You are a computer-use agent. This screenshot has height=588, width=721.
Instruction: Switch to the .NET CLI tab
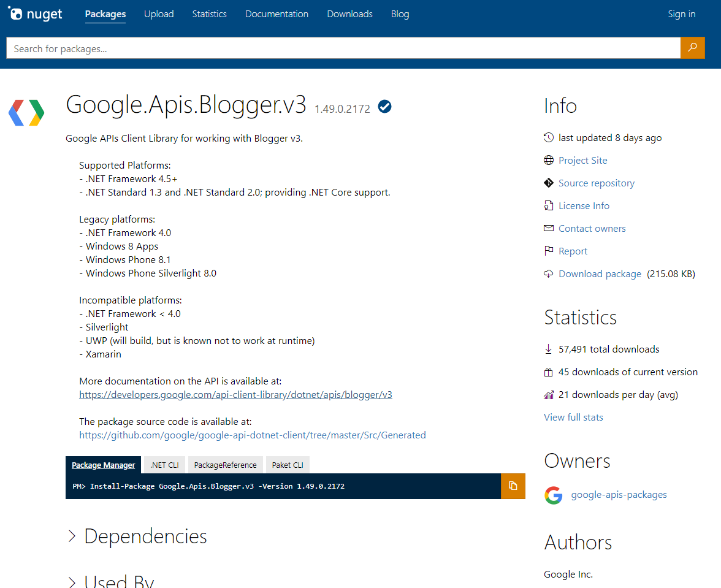click(x=164, y=465)
